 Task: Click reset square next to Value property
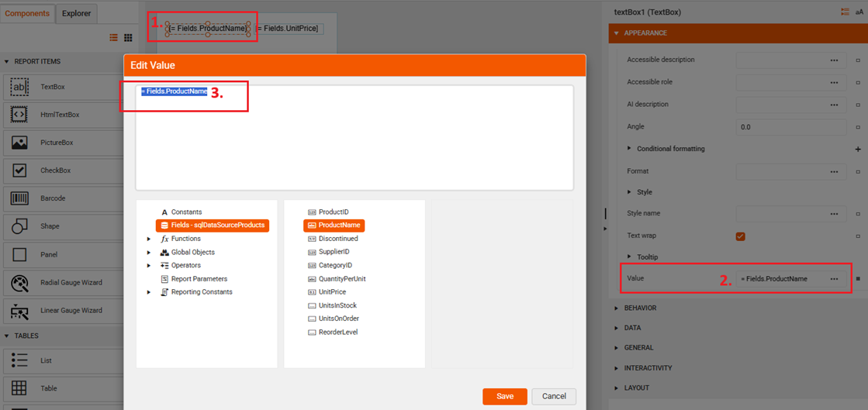pos(858,279)
